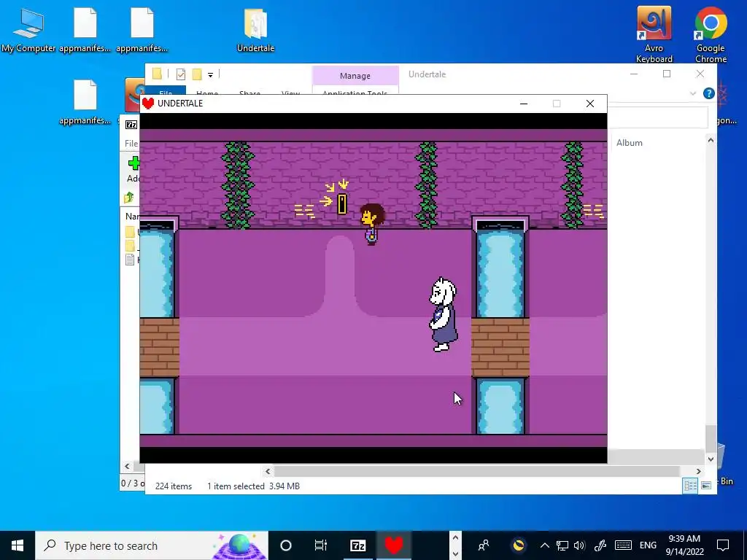The height and width of the screenshot is (560, 747).
Task: Switch to Details view in Explorer status bar
Action: (690, 485)
